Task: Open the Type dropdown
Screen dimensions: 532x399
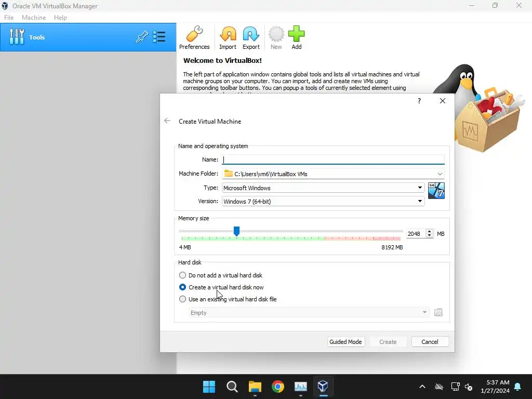Action: tap(420, 188)
